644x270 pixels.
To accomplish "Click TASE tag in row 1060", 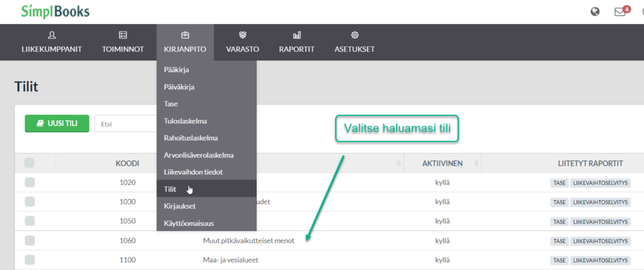I will 559,241.
